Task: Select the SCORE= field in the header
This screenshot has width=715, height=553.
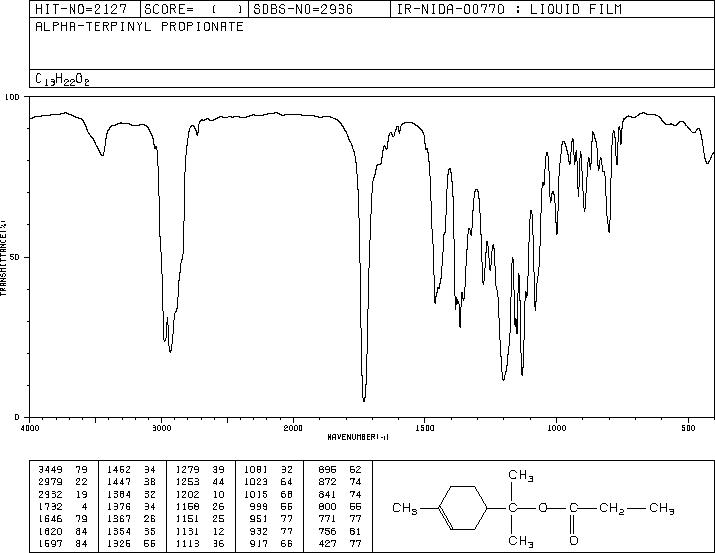Action: [194, 9]
